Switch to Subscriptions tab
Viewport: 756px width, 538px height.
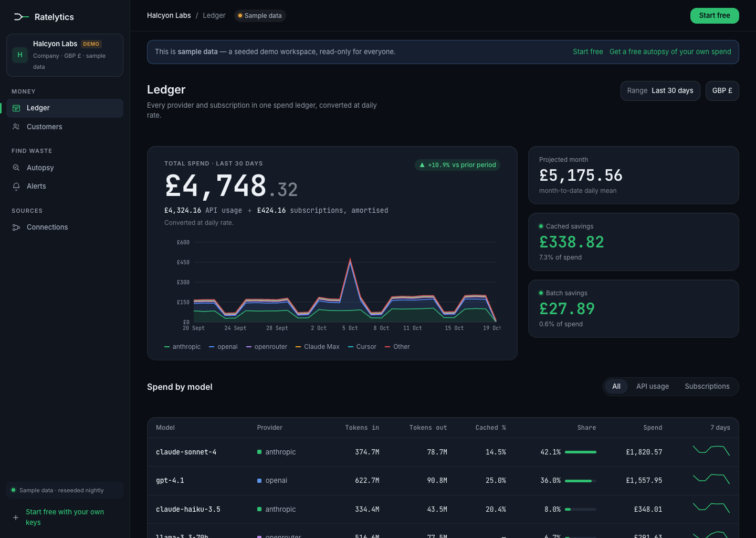[x=707, y=387]
